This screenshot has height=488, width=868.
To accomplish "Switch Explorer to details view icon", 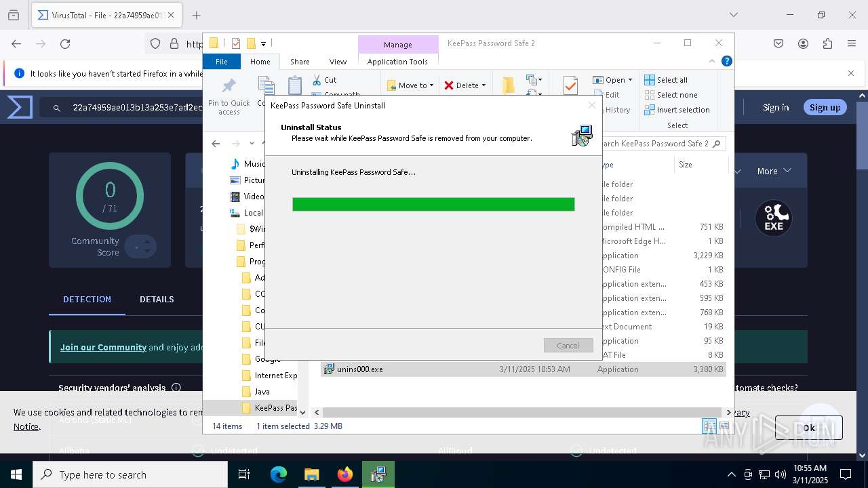I will 709,426.
